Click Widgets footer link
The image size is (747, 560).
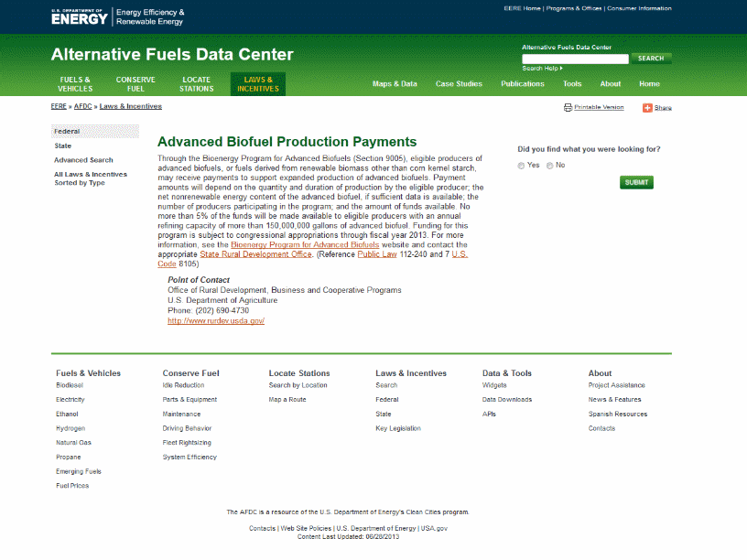[x=494, y=385]
